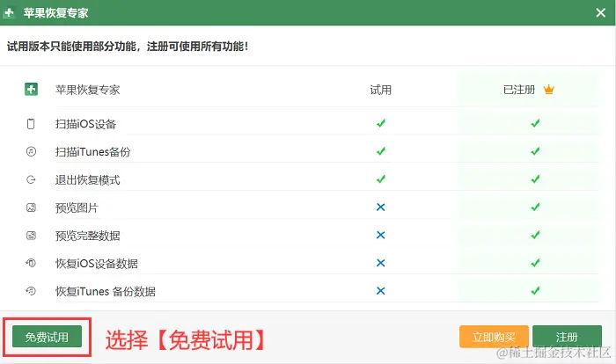Image resolution: width=616 pixels, height=364 pixels.
Task: Click the 恢复iOS设备数据 feature label
Action: (x=97, y=264)
